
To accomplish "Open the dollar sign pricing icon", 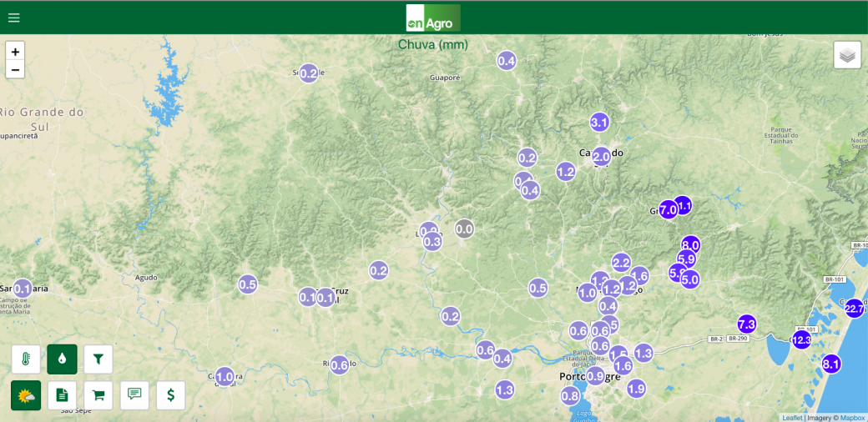I will (170, 395).
